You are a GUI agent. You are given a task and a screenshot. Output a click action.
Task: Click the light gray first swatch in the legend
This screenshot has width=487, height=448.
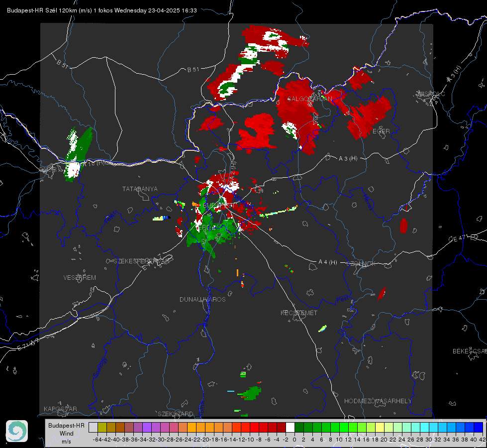point(93,427)
